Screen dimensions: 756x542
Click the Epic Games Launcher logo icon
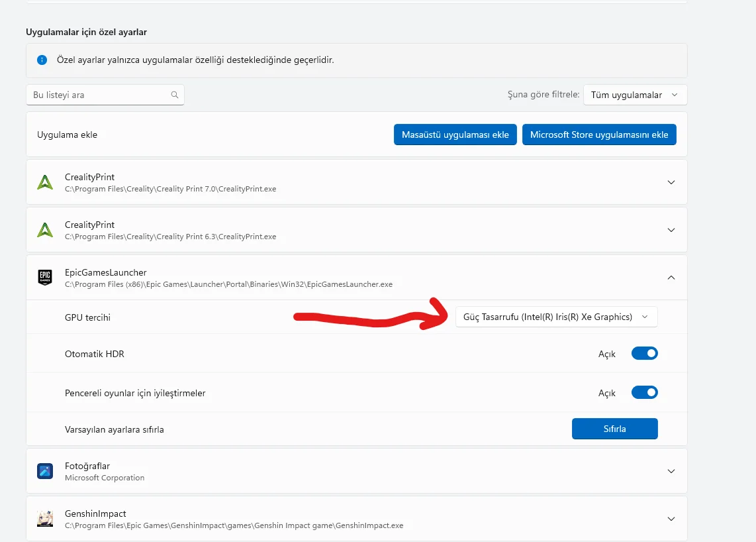[x=45, y=278]
